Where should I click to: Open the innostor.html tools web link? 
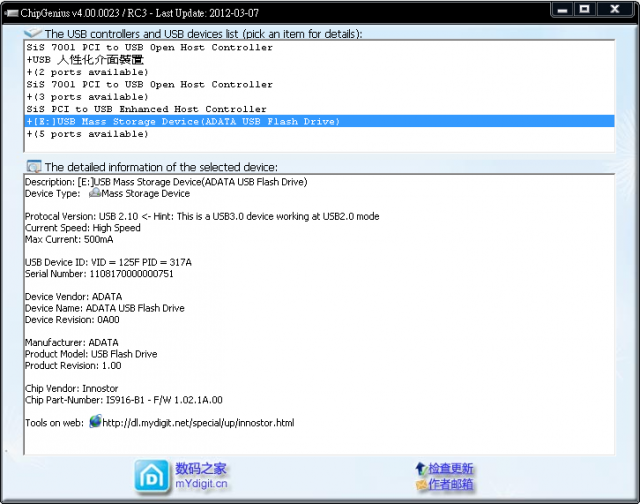pyautogui.click(x=198, y=423)
